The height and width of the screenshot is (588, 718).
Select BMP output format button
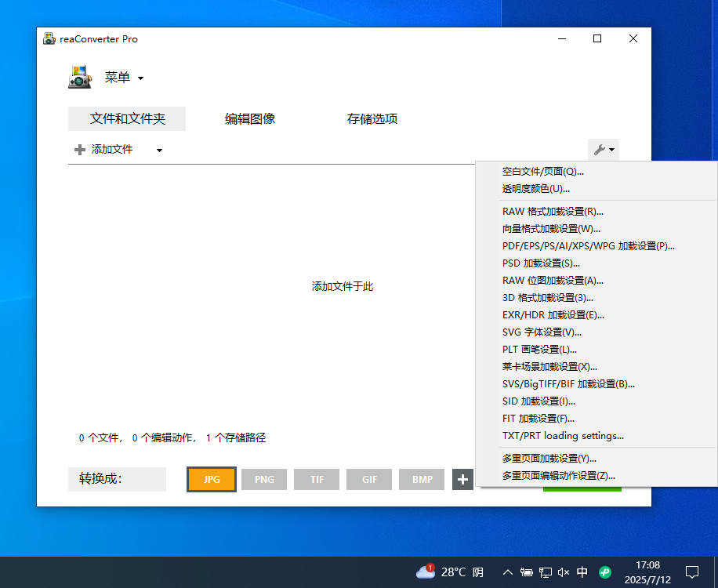[x=422, y=480]
